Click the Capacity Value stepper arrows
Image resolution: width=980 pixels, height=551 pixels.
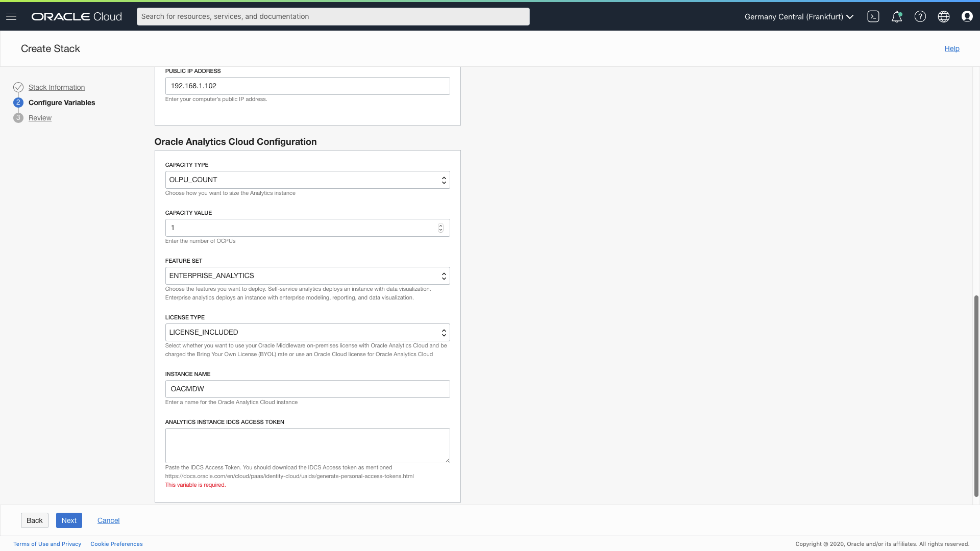[440, 228]
